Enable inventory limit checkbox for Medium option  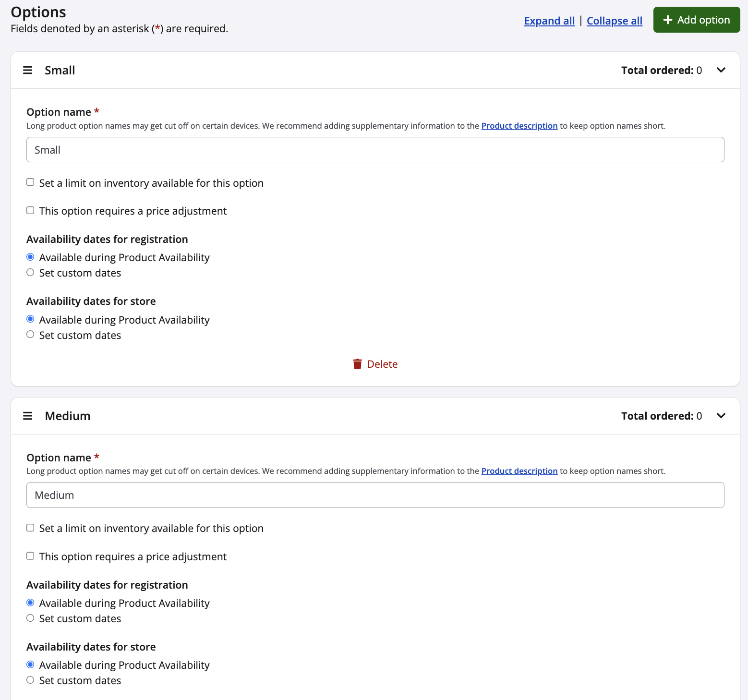click(30, 528)
